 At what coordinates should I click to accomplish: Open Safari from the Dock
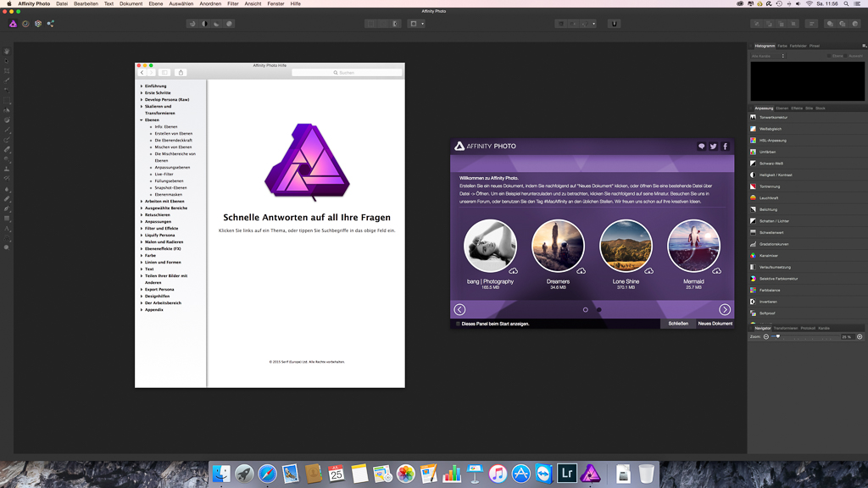coord(267,474)
